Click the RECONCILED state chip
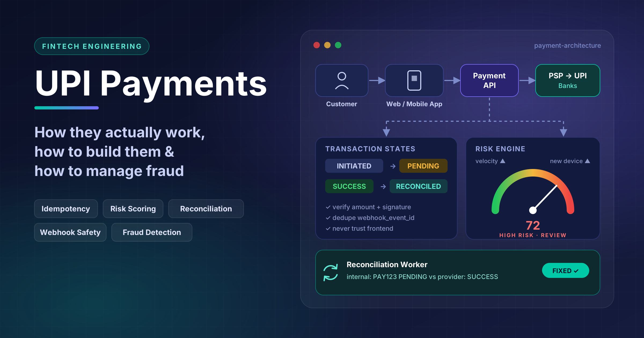The image size is (644, 338). coord(418,186)
